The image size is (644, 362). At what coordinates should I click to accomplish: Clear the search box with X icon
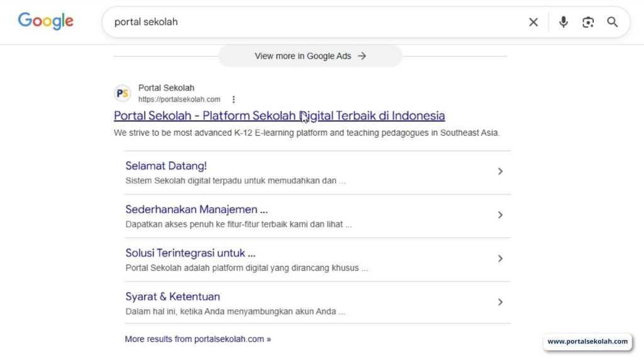533,22
